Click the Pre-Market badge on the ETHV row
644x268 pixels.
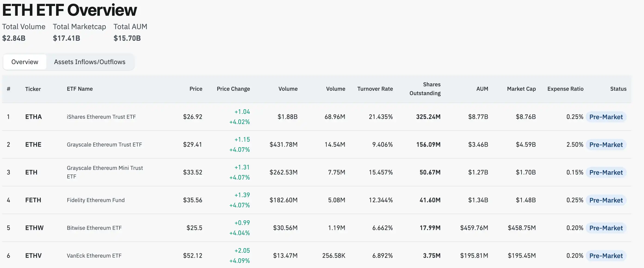pos(606,256)
